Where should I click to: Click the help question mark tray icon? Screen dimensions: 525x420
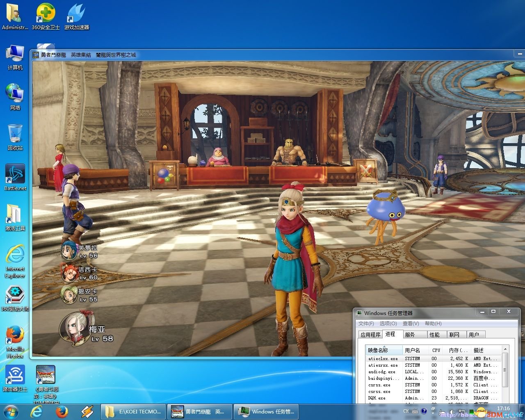(x=424, y=411)
